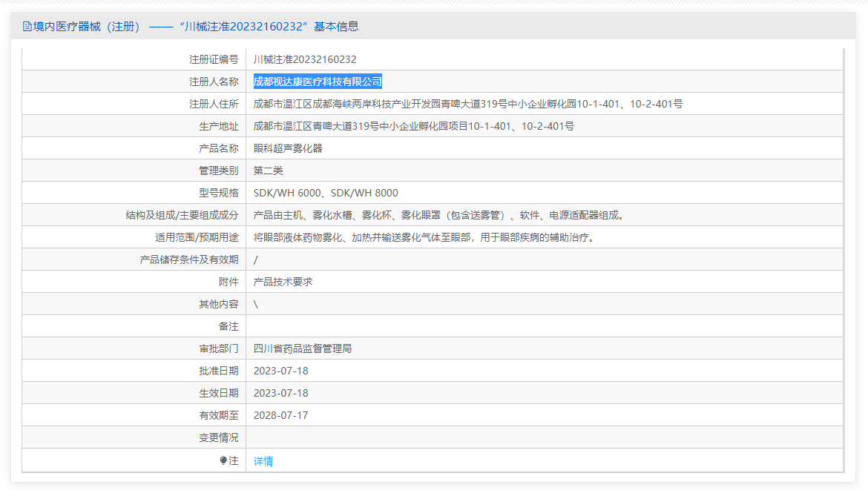Click the 审批部门 label
Image resolution: width=868 pixels, height=496 pixels.
tap(219, 348)
